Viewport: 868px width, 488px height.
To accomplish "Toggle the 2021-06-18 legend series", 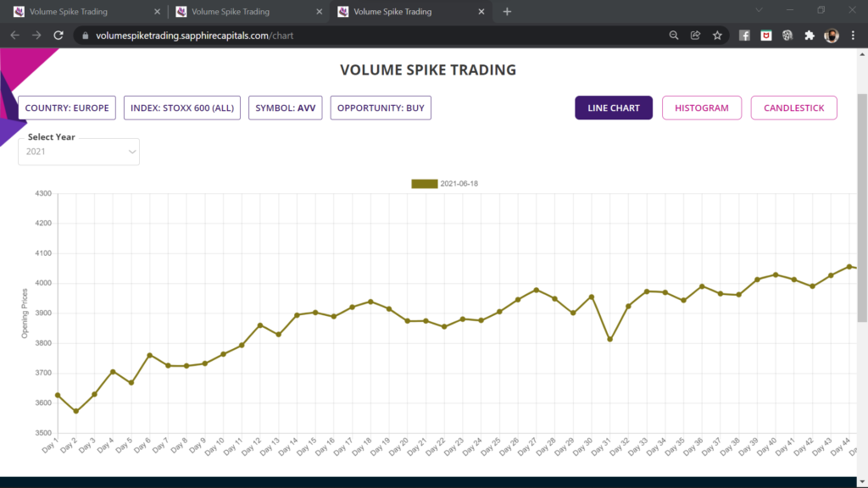I will pyautogui.click(x=424, y=184).
